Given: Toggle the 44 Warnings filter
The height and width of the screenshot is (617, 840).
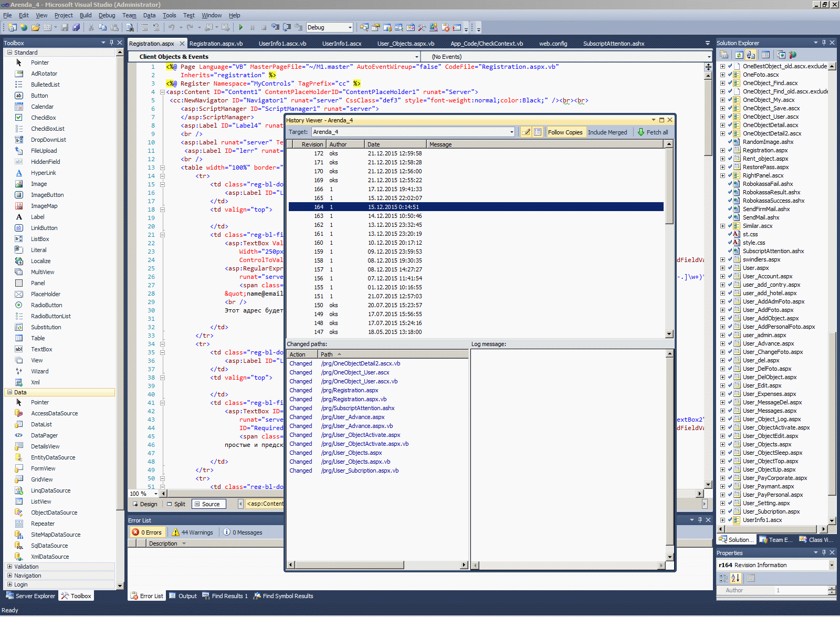Looking at the screenshot, I should click(x=193, y=532).
